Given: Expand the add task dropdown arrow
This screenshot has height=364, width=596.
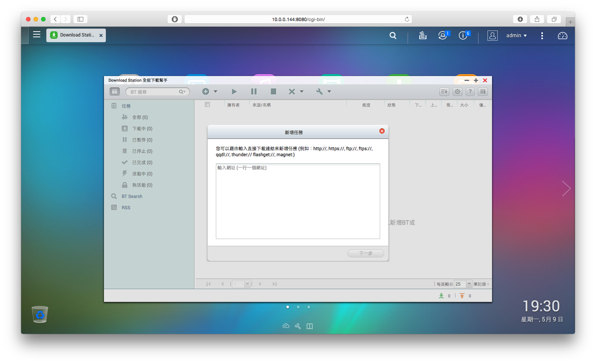Looking at the screenshot, I should (x=215, y=91).
